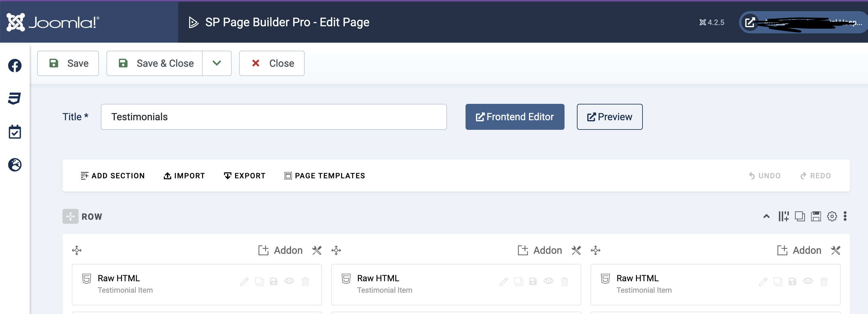The width and height of the screenshot is (868, 314).
Task: Hide the second Raw HTML addon via eye icon
Action: (x=548, y=281)
